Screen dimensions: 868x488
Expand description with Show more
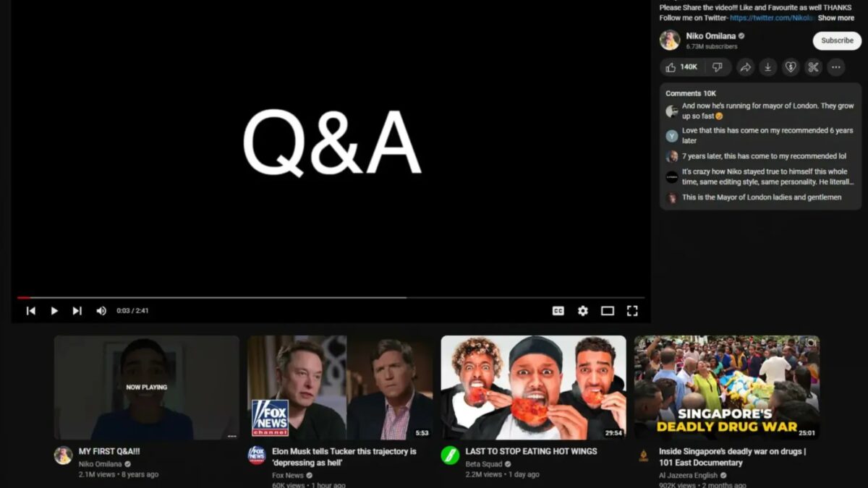coord(835,18)
